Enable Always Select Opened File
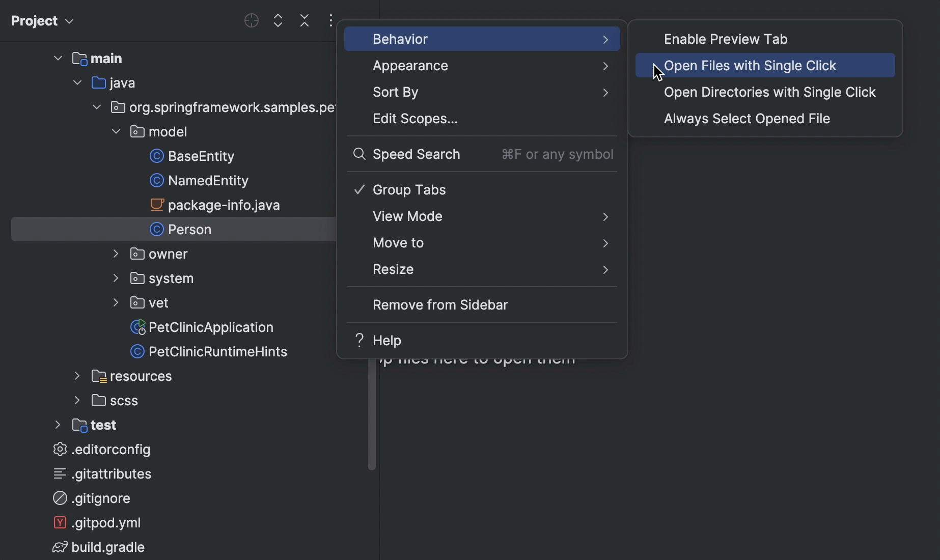 [x=745, y=119]
